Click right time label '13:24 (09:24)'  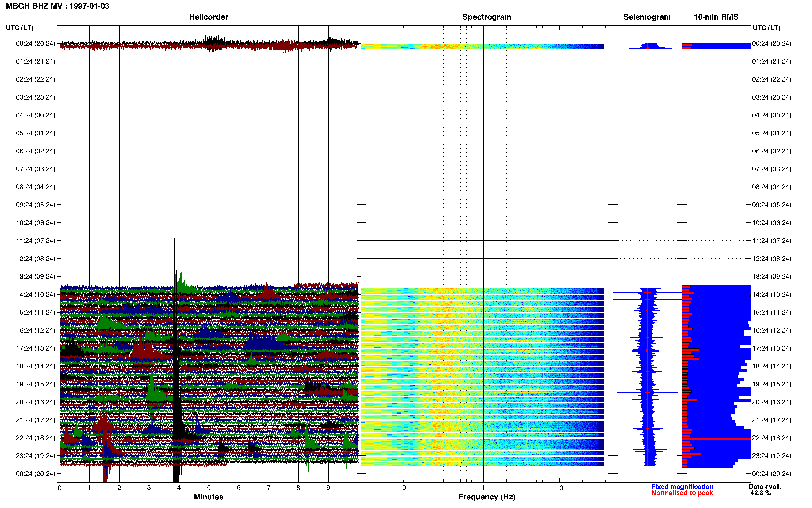(772, 277)
